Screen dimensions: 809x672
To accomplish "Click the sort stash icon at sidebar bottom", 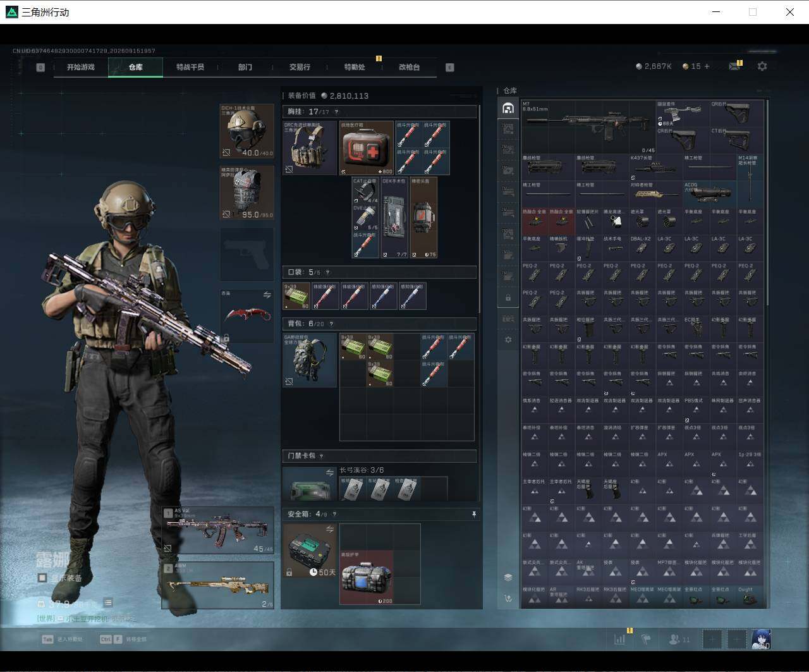I will tap(508, 598).
